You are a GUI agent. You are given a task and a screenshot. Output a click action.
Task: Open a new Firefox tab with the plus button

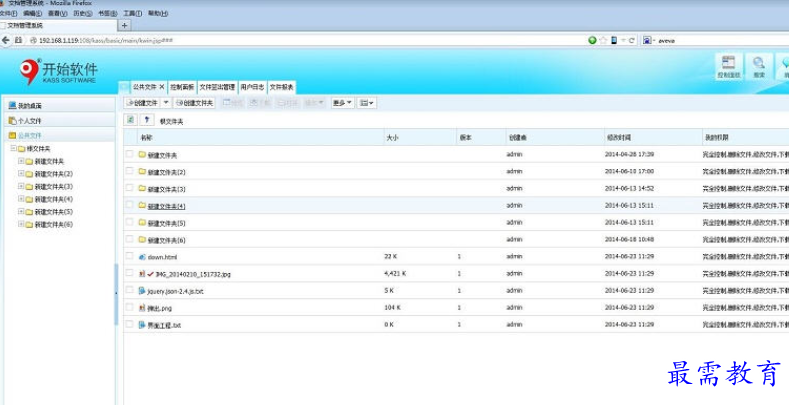click(124, 25)
